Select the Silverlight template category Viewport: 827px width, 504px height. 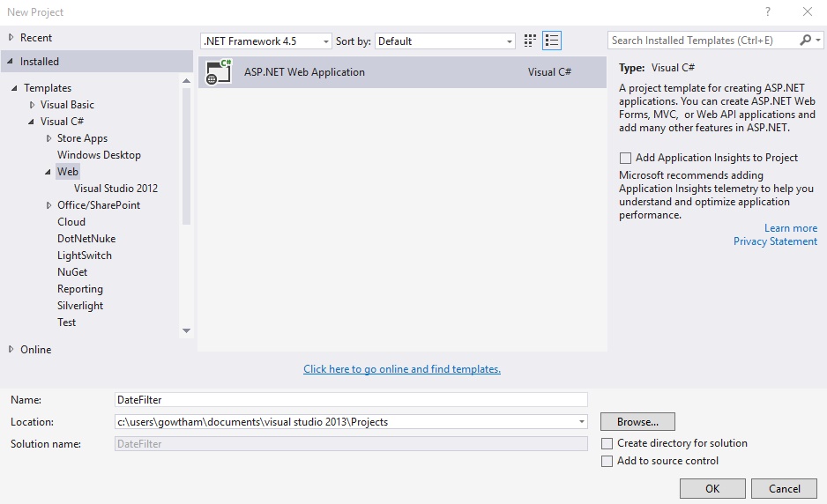[80, 306]
